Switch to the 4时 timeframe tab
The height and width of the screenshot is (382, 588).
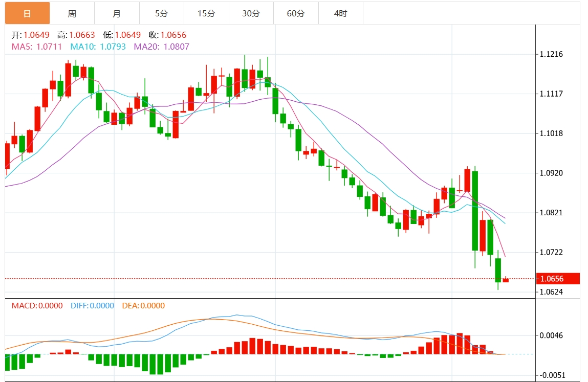click(x=340, y=13)
